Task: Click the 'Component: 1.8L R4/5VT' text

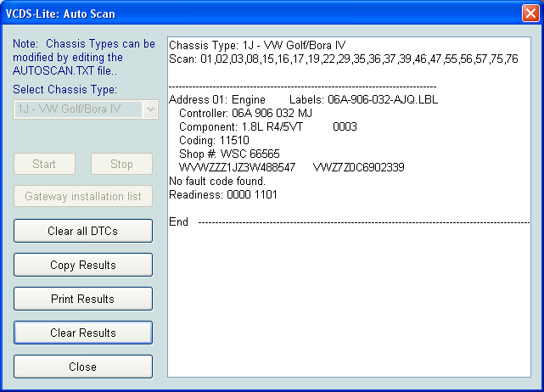Action: click(x=241, y=126)
